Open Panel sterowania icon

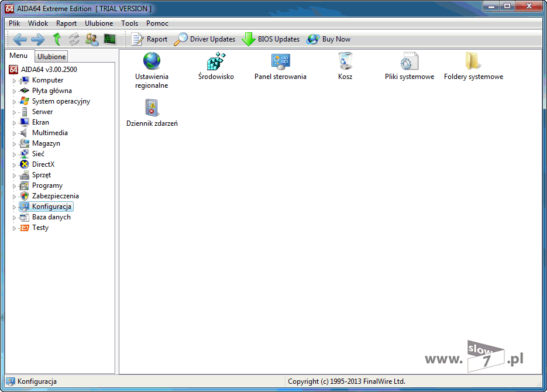pos(280,61)
